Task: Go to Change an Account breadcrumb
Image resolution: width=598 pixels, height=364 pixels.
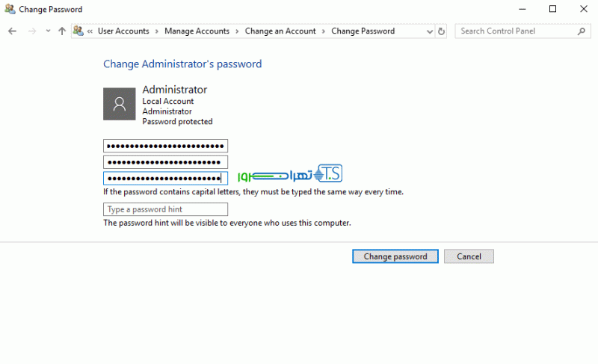Action: [280, 31]
